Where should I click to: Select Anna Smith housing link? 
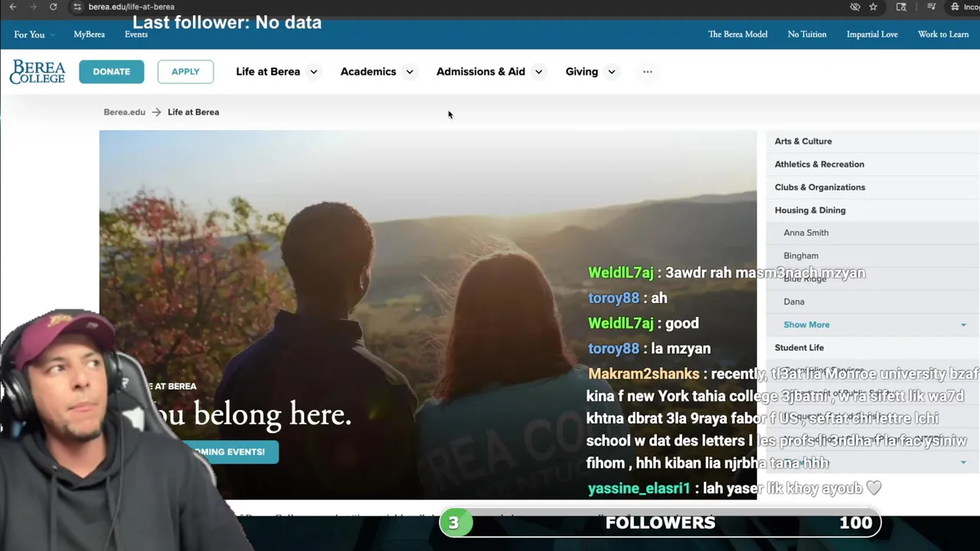806,233
